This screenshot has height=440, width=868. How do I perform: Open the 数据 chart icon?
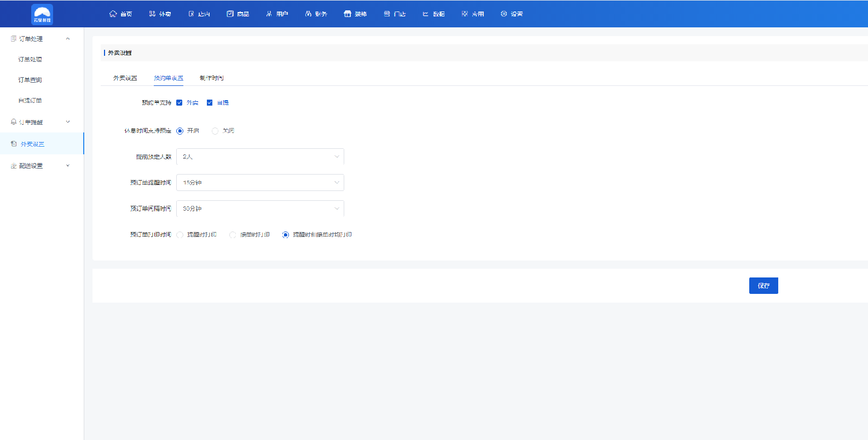[426, 14]
